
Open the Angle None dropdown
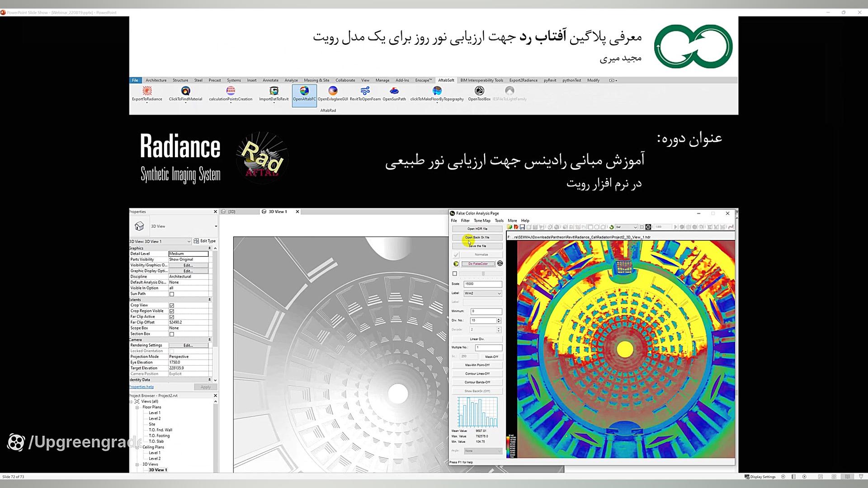(483, 451)
